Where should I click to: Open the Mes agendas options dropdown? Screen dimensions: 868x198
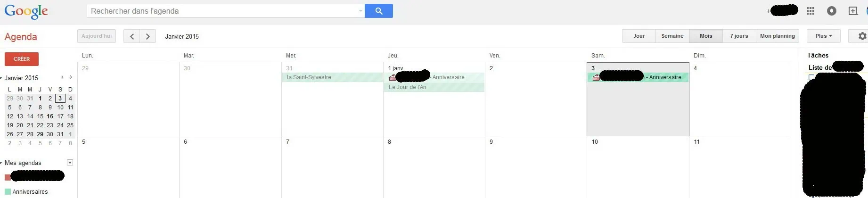(x=70, y=163)
